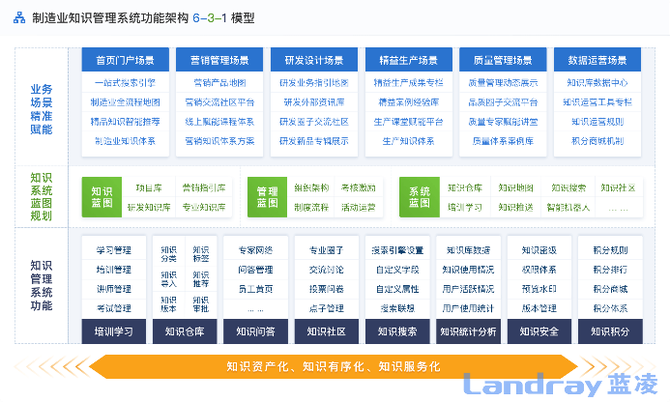Click the 积分商城机制 entry
The width and height of the screenshot is (670, 402).
[597, 141]
